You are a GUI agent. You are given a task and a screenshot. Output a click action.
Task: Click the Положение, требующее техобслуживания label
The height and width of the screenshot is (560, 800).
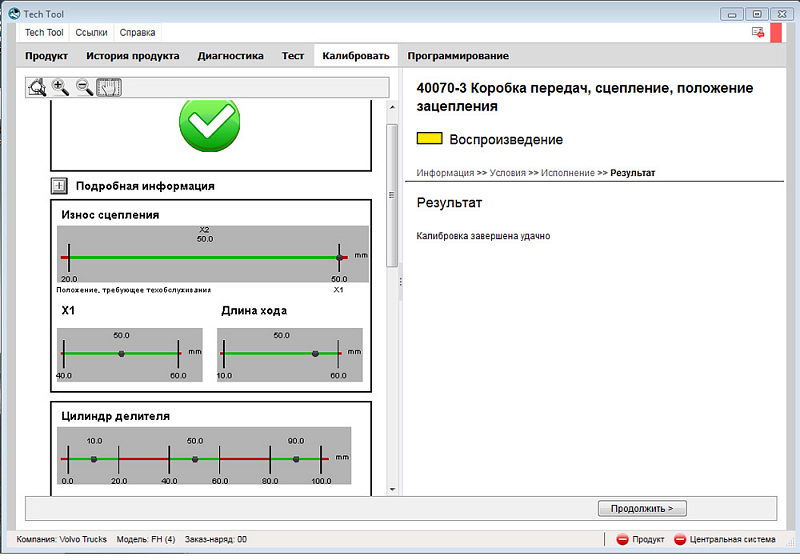point(134,290)
